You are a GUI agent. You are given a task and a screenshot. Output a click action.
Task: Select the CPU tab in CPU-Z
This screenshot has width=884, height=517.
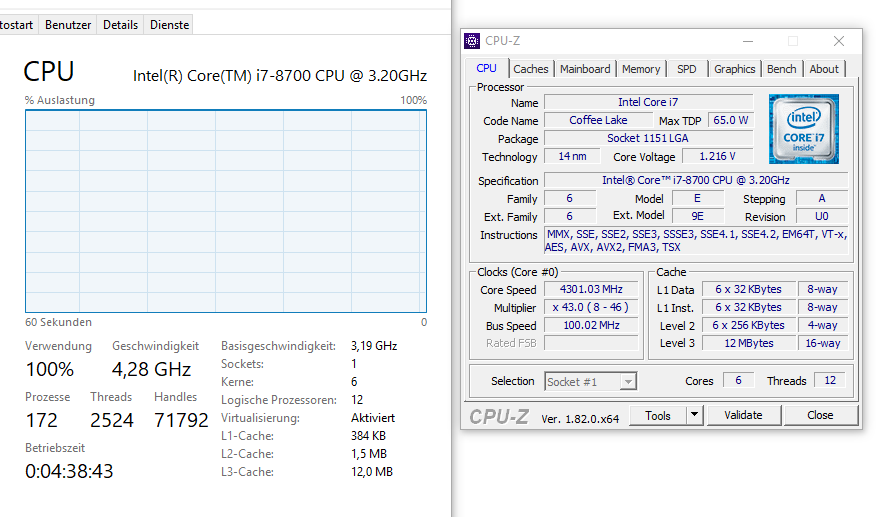[x=487, y=68]
